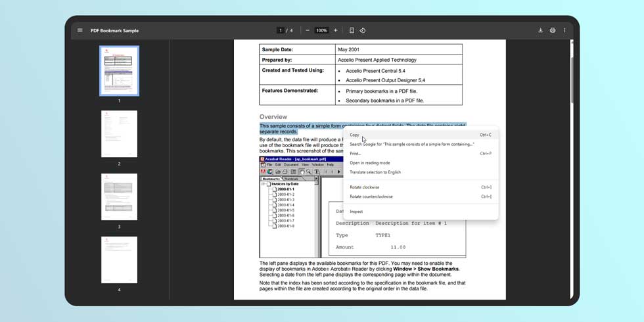Select Rotate counterclockwise menu entry
Viewport: 644px width, 322px height.
click(371, 196)
